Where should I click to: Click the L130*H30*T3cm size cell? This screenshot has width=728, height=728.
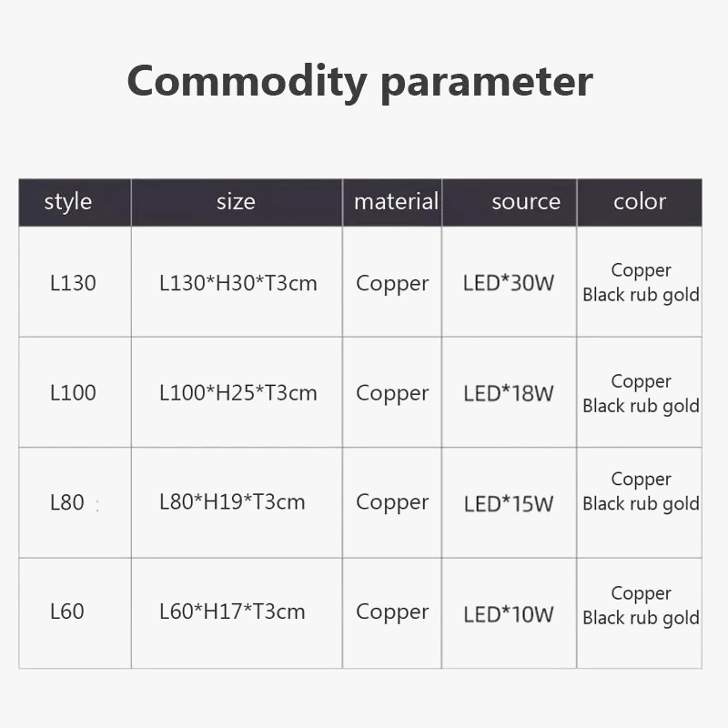238,283
